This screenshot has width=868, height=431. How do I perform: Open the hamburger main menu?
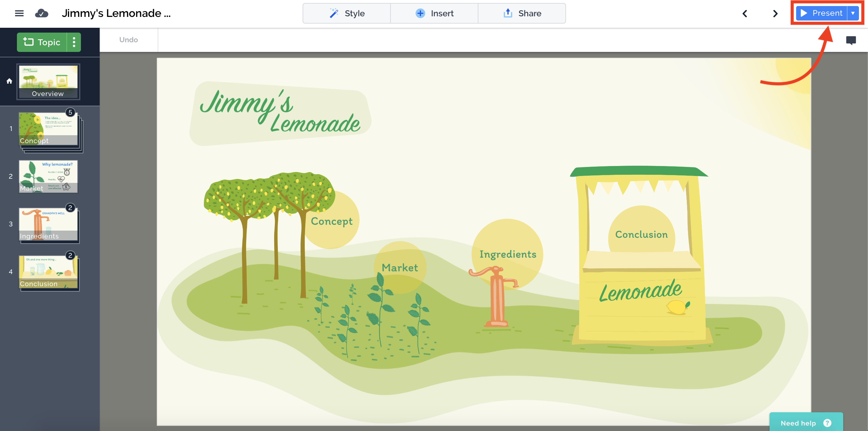(x=19, y=14)
